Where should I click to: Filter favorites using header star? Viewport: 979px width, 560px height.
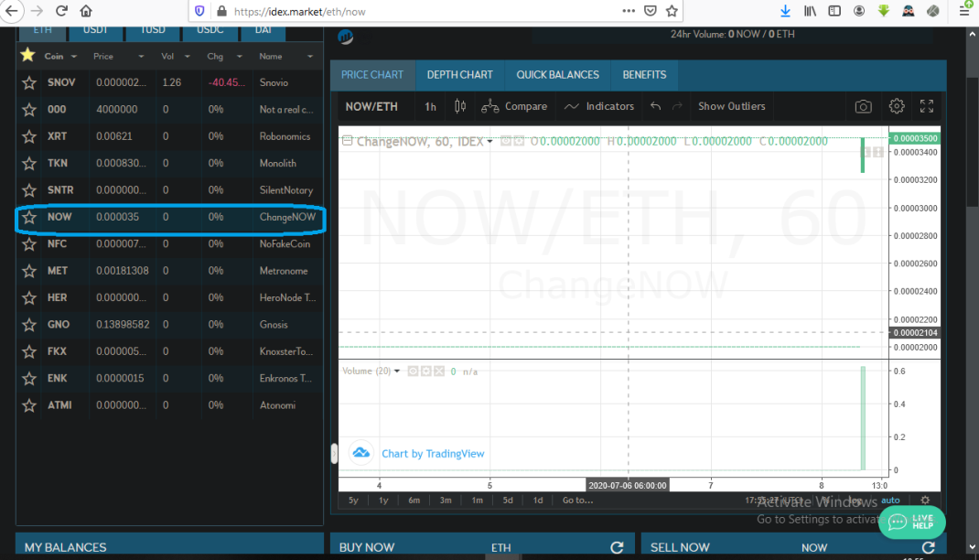click(x=27, y=55)
